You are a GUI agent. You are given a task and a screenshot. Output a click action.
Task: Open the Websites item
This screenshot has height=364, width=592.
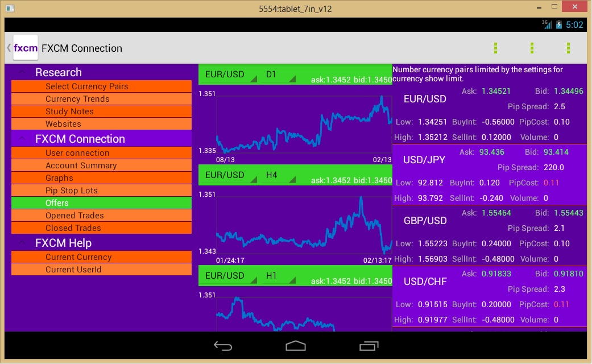[x=102, y=124]
